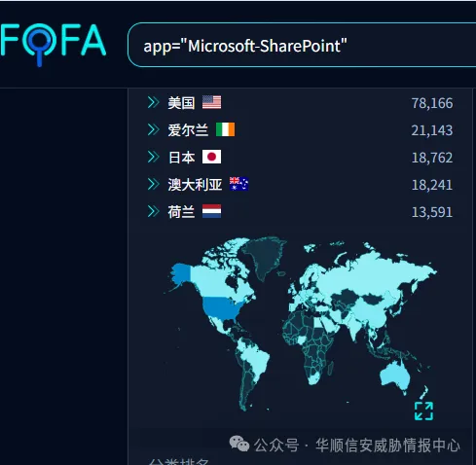Select the 美国 country label
This screenshot has height=465, width=476.
pyautogui.click(x=181, y=103)
